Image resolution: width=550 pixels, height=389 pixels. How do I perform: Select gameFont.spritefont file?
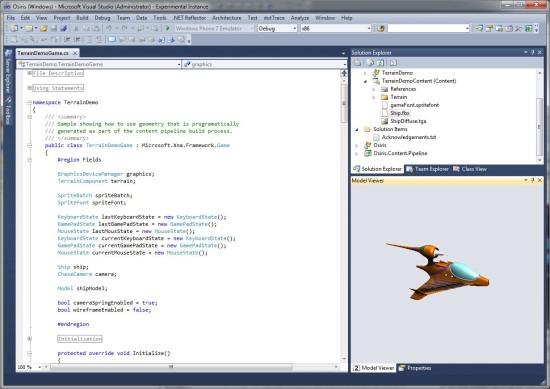pyautogui.click(x=415, y=105)
